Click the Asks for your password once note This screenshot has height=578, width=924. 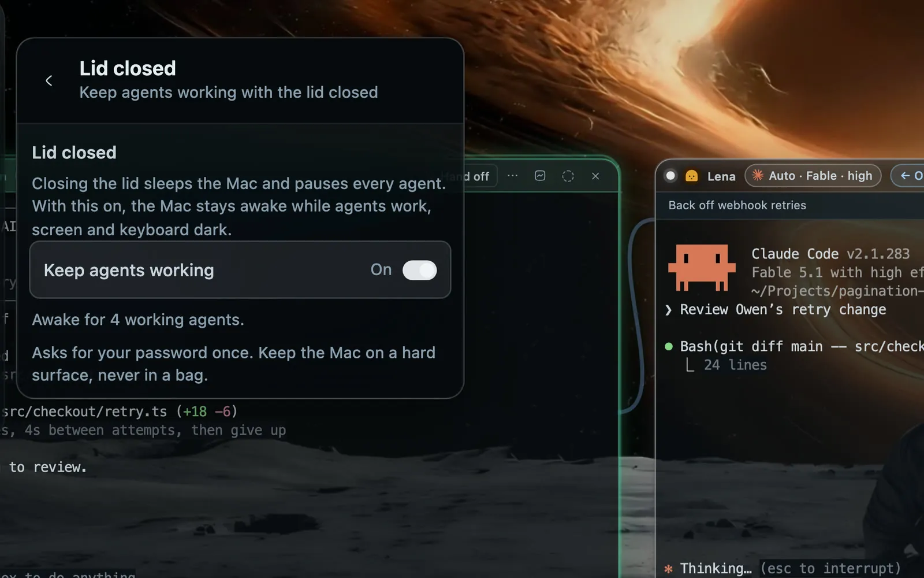point(234,364)
